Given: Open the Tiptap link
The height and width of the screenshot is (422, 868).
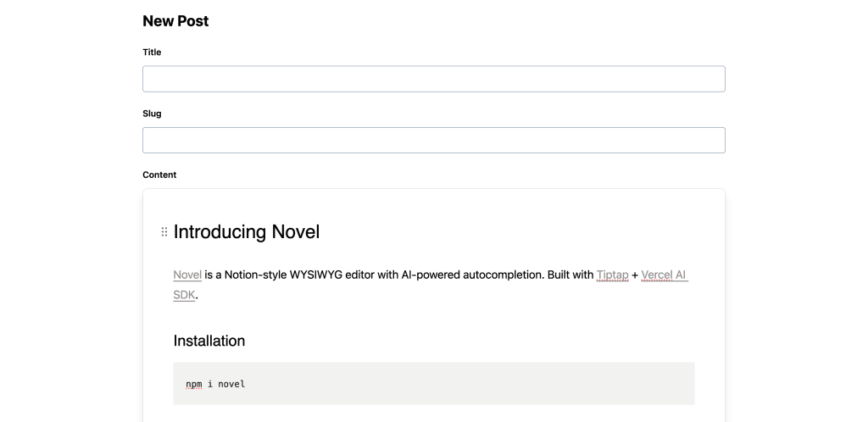Looking at the screenshot, I should (612, 275).
